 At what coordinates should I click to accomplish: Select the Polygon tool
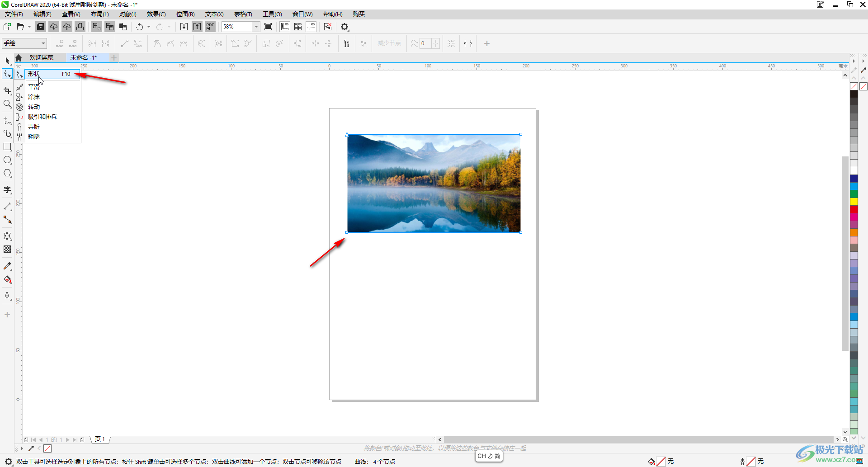coord(7,173)
